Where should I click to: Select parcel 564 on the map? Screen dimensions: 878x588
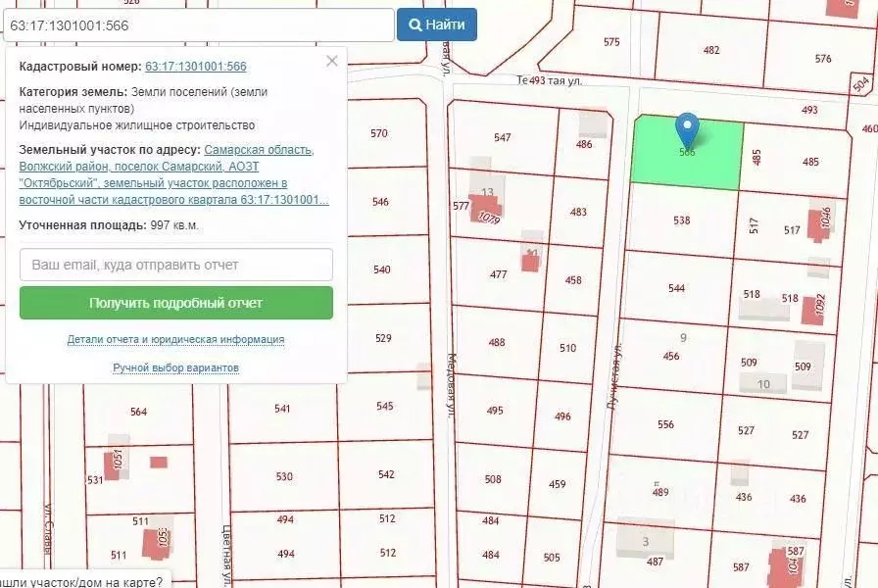pos(138,413)
